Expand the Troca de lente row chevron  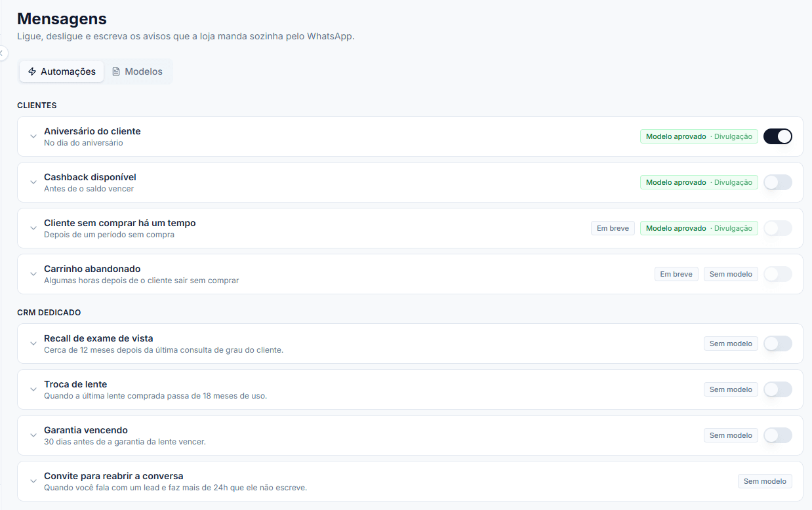coord(33,389)
